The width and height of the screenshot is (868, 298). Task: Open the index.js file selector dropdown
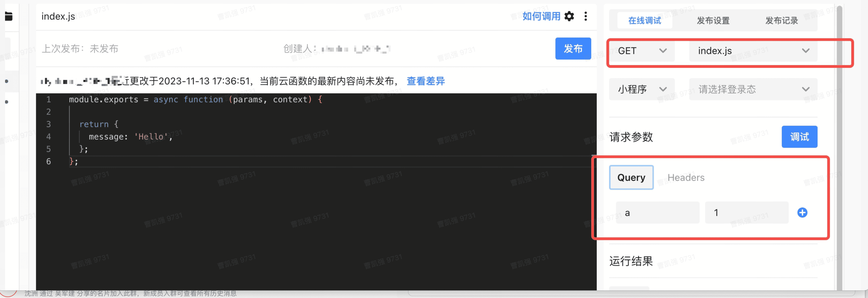(753, 51)
